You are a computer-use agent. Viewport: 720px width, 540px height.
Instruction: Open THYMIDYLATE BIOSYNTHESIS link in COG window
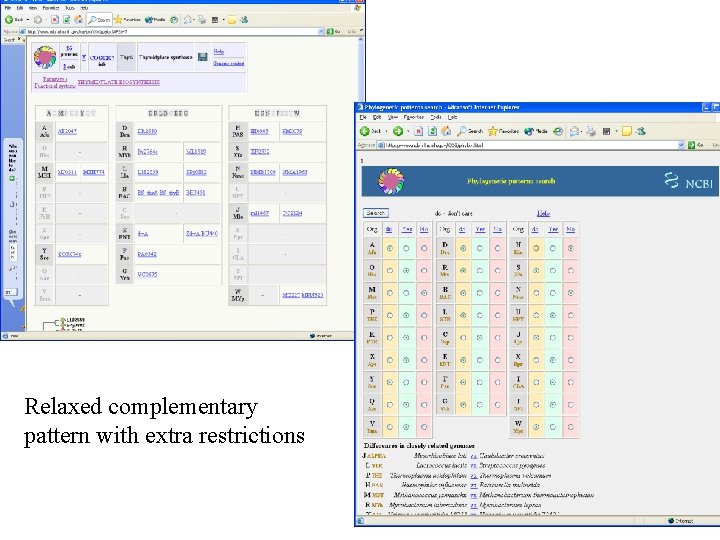click(118, 82)
